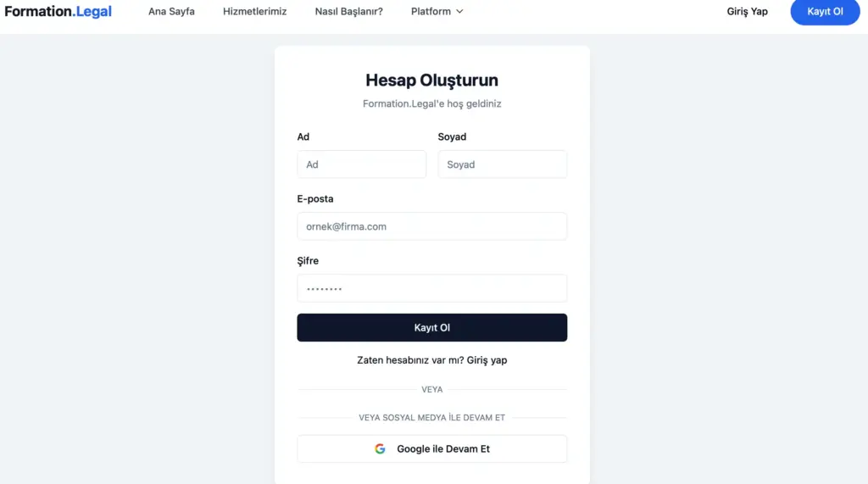Image resolution: width=868 pixels, height=484 pixels.
Task: Click the Şifre password field
Action: coord(431,288)
